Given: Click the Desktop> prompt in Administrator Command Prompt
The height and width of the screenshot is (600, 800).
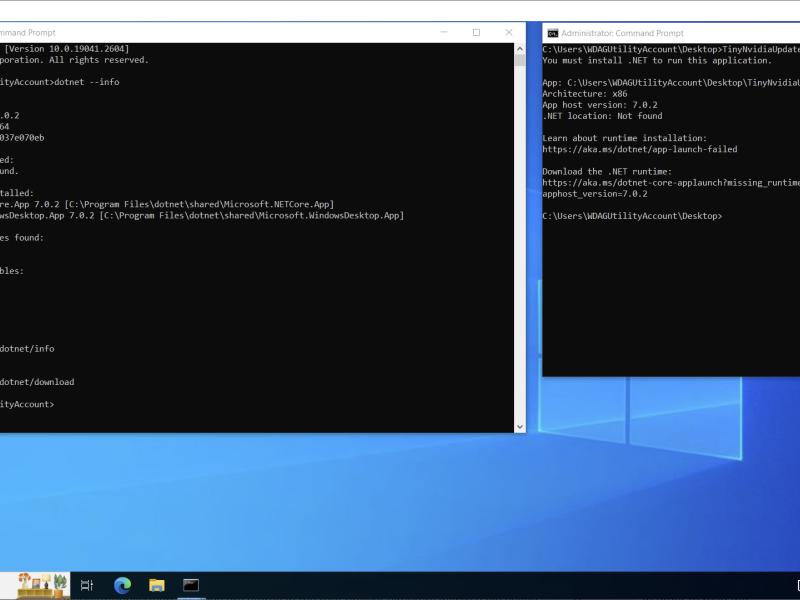Looking at the screenshot, I should click(632, 216).
